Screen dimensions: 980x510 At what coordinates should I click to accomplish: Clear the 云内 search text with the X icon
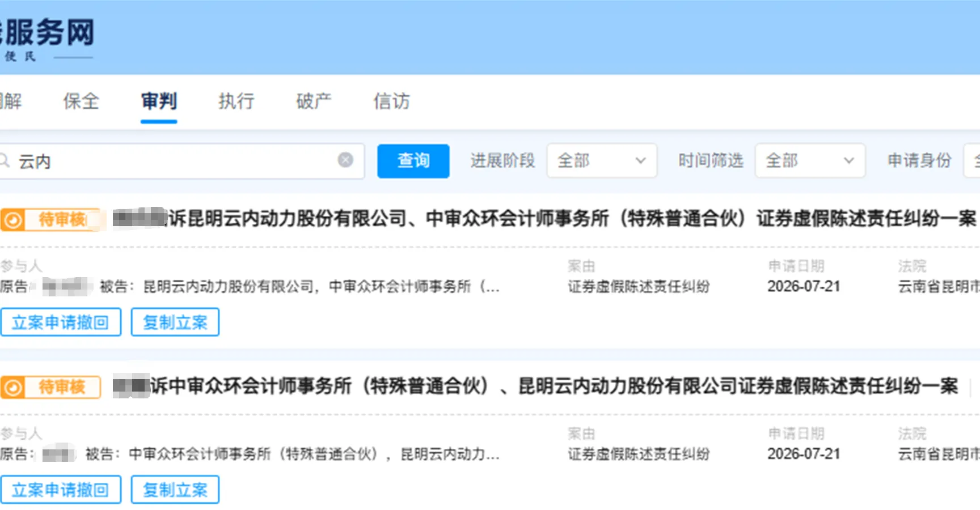[x=345, y=160]
